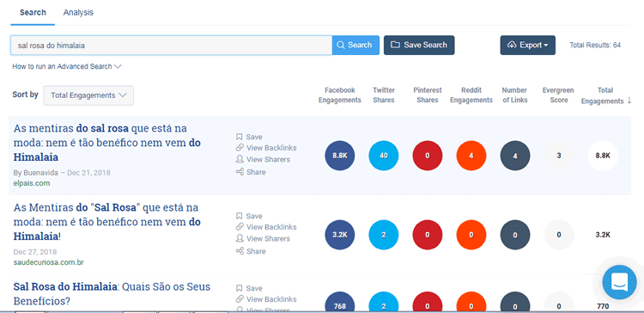Click the Twitter shares circle in the saudecuriosa row
The width and height of the screenshot is (644, 313).
pyautogui.click(x=384, y=235)
